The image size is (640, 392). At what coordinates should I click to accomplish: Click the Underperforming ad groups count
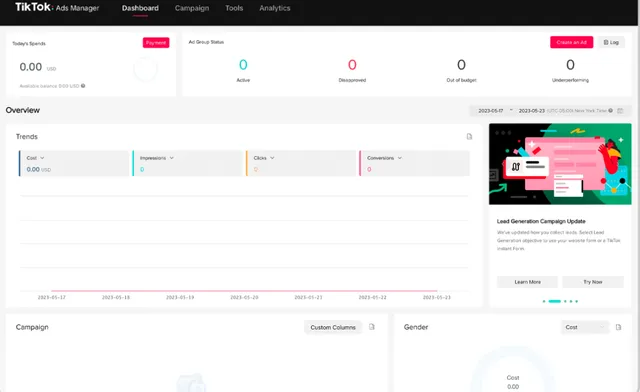(570, 65)
